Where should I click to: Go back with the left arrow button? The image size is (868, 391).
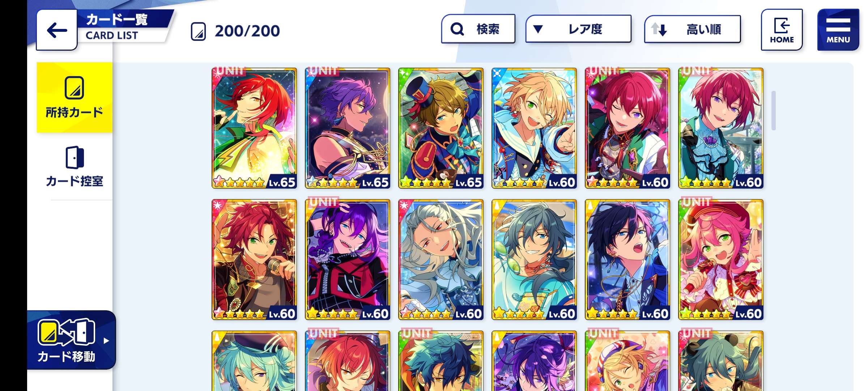pyautogui.click(x=57, y=30)
